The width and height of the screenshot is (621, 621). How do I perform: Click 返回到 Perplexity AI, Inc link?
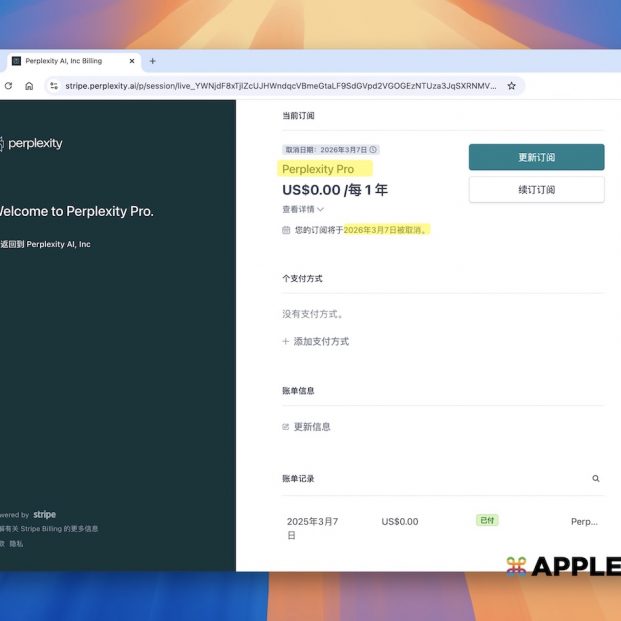click(46, 244)
